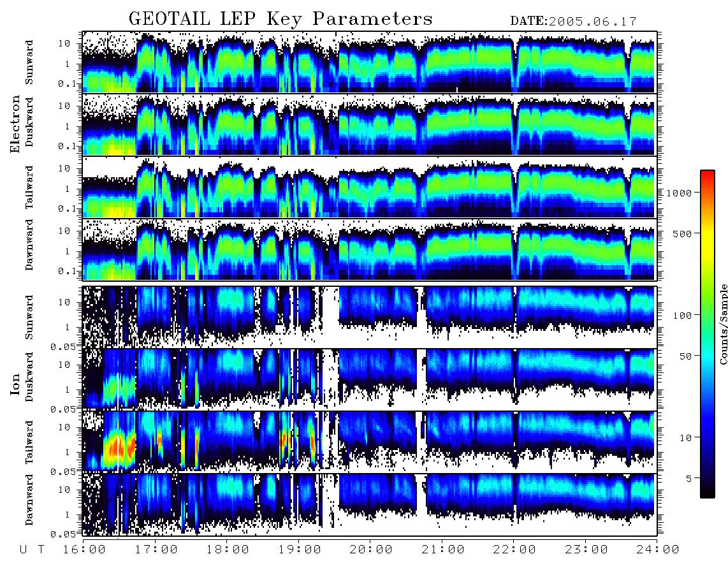
Task: Click the rainbow Counts/Sample color bar
Action: [x=708, y=334]
